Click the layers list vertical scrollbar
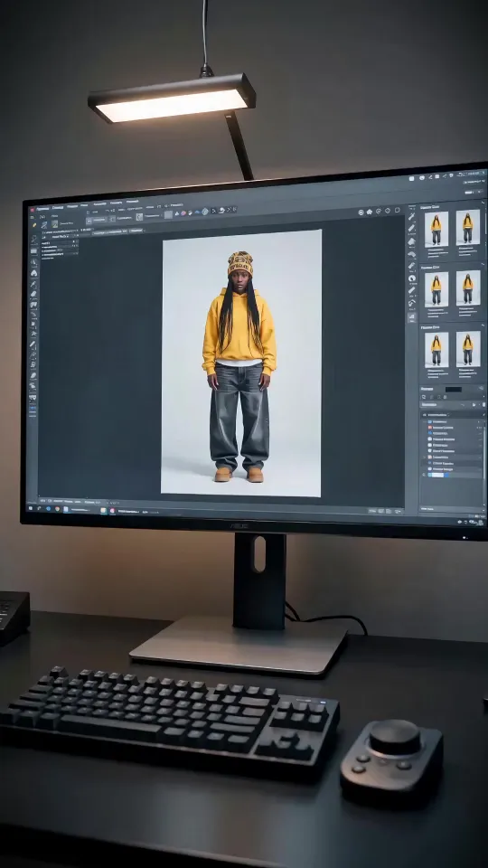Viewport: 488px width, 868px height. click(x=484, y=451)
